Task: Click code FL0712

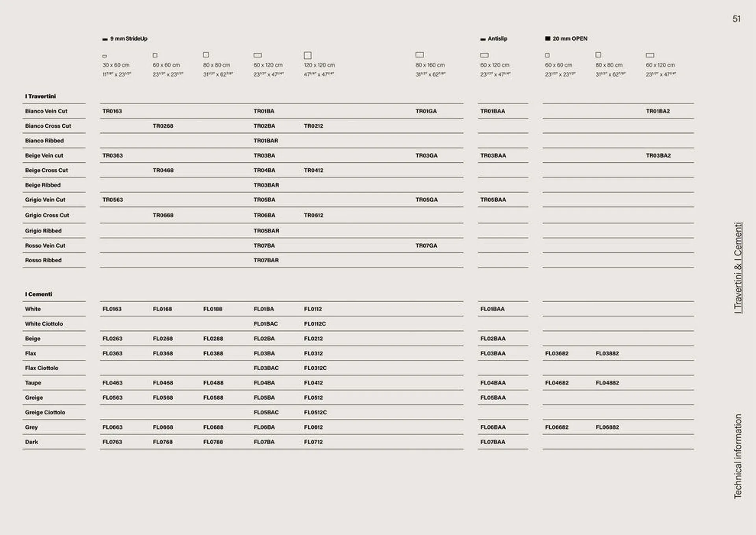Action: 313,442
